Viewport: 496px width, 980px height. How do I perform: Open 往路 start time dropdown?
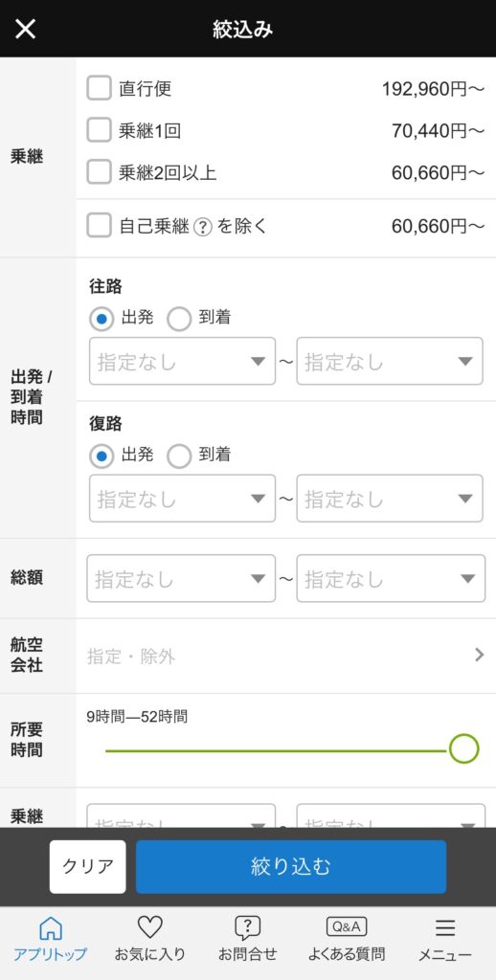pos(183,361)
